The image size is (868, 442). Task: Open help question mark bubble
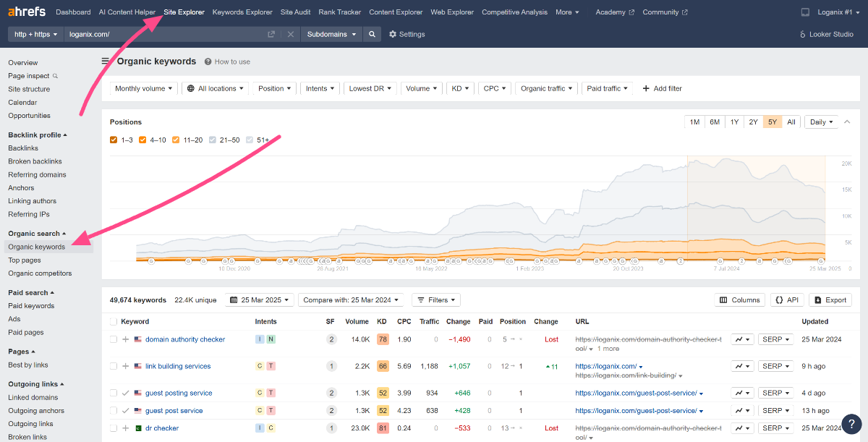click(x=852, y=424)
